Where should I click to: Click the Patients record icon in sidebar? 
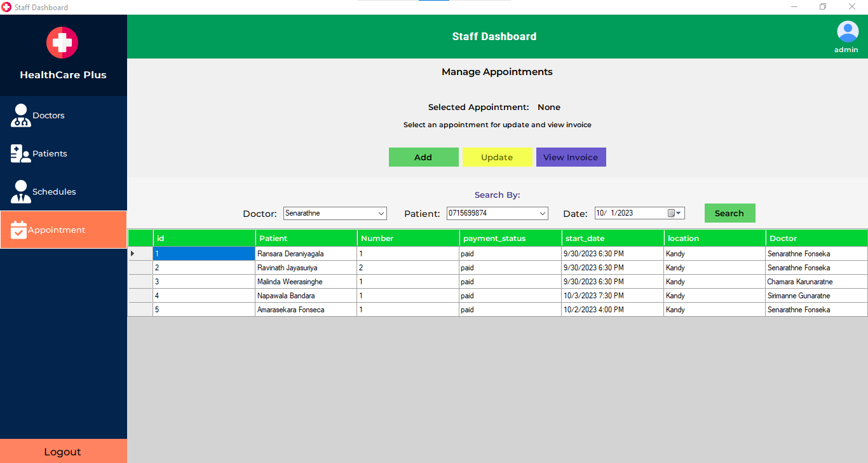(x=21, y=154)
